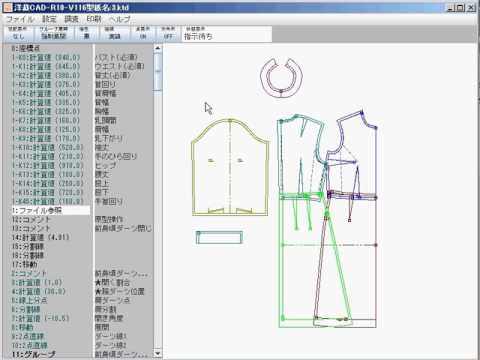Select the 15:分割線 row
Viewport: 480px width, 360px height.
[28, 247]
